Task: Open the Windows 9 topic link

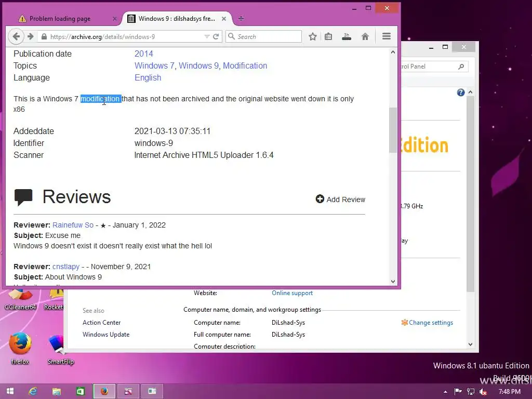Action: pos(198,65)
